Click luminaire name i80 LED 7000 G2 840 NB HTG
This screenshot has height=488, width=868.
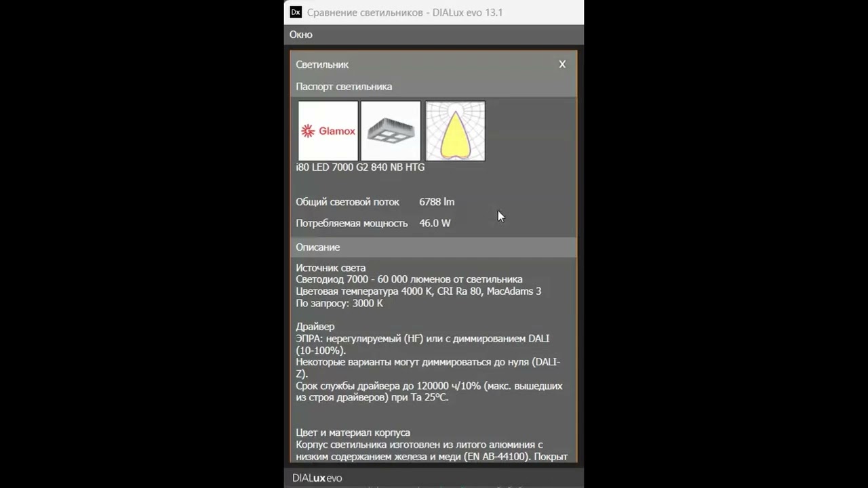[360, 167]
